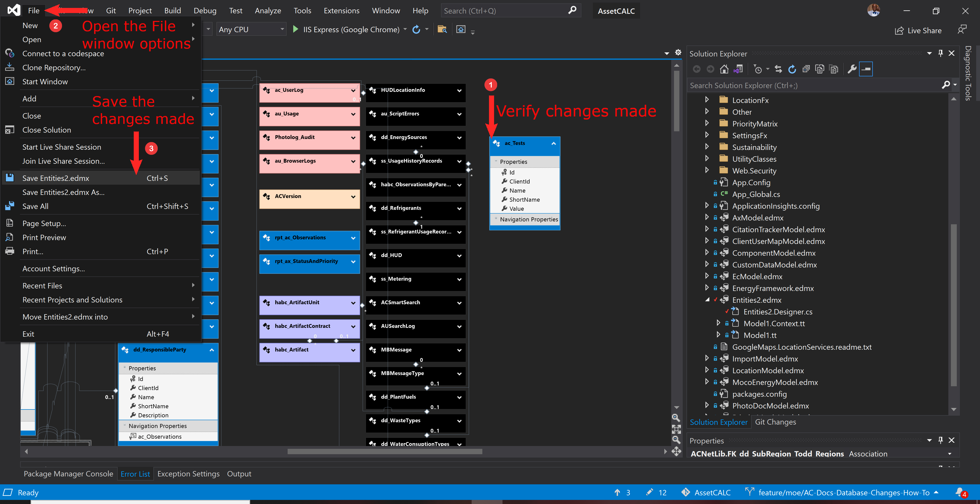Screen dimensions: 980x504
Task: Open the Properties object selector dropdown
Action: click(x=950, y=454)
